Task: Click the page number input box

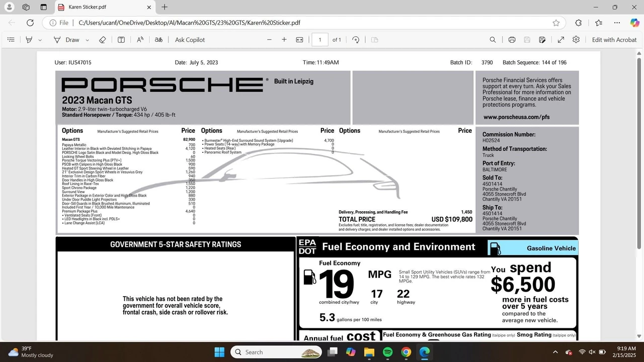Action: point(320,40)
